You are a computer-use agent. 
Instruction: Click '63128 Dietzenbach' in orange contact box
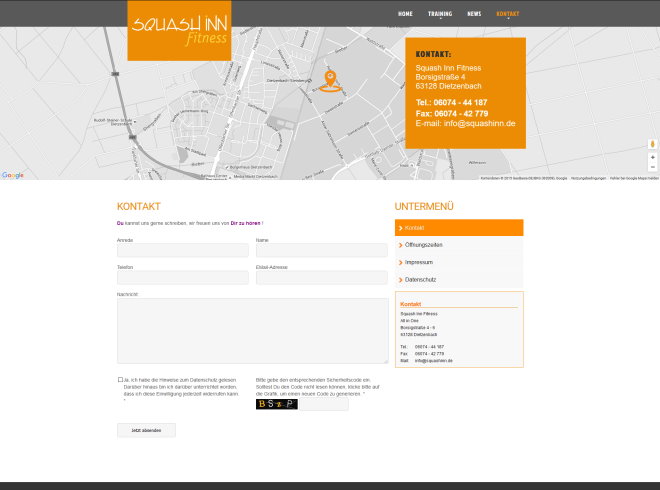(x=448, y=86)
